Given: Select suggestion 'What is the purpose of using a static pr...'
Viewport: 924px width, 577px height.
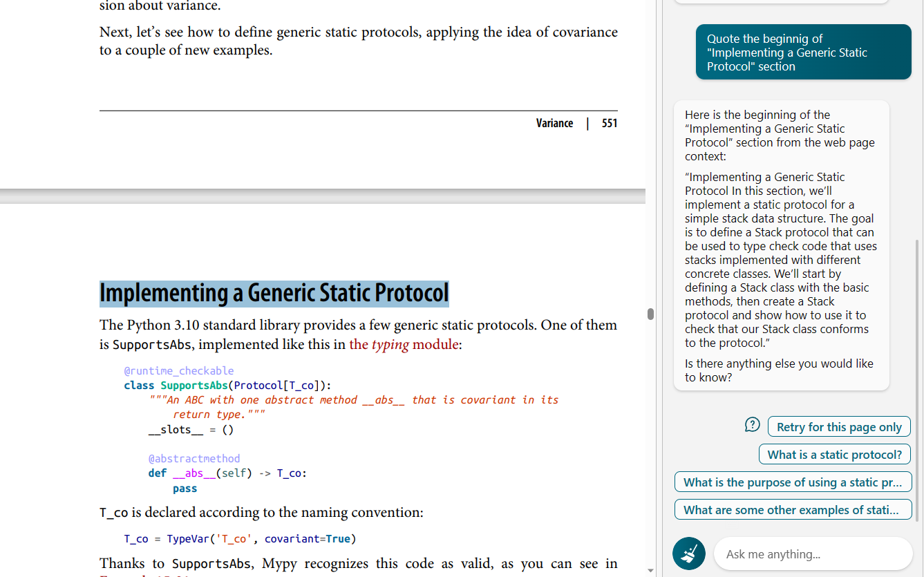Looking at the screenshot, I should tap(793, 482).
